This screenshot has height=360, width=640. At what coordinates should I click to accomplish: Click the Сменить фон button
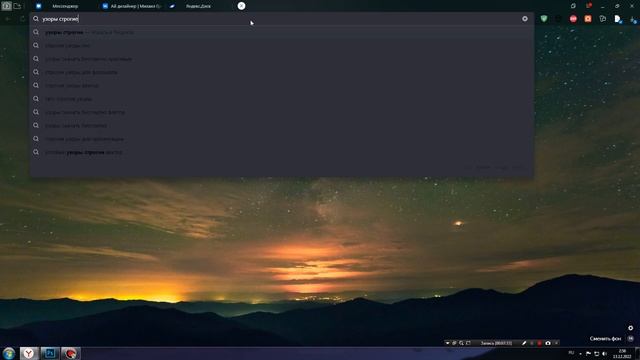[x=605, y=338]
